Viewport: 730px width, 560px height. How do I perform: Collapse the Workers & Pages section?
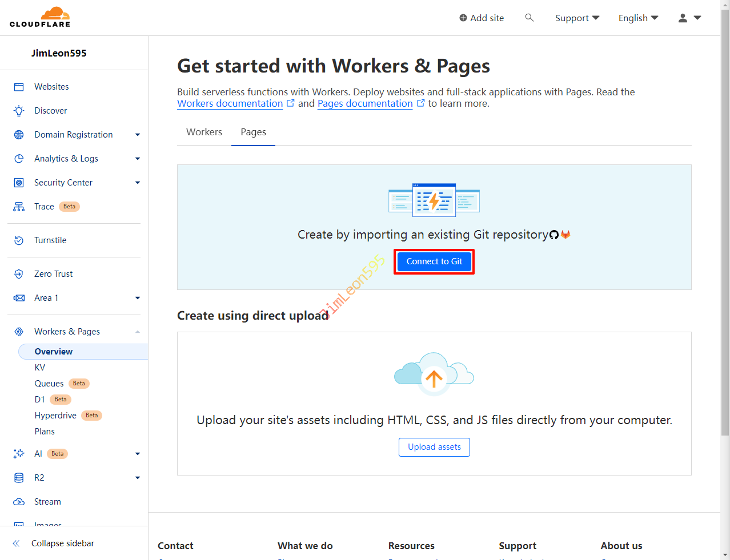(137, 332)
